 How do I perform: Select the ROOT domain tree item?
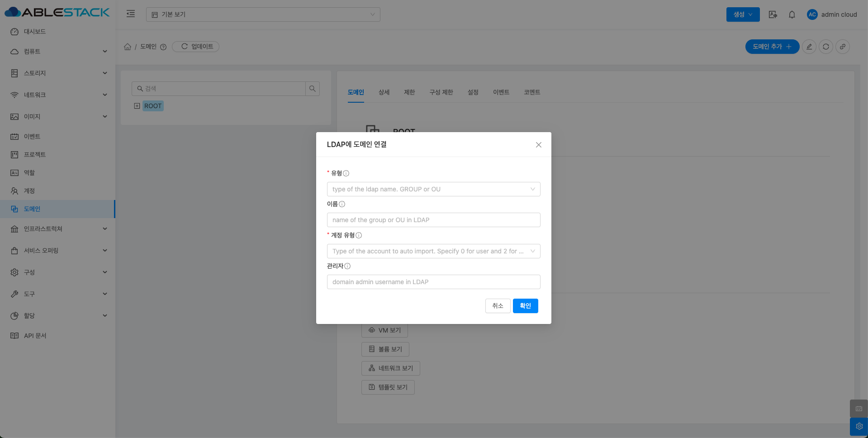(153, 106)
